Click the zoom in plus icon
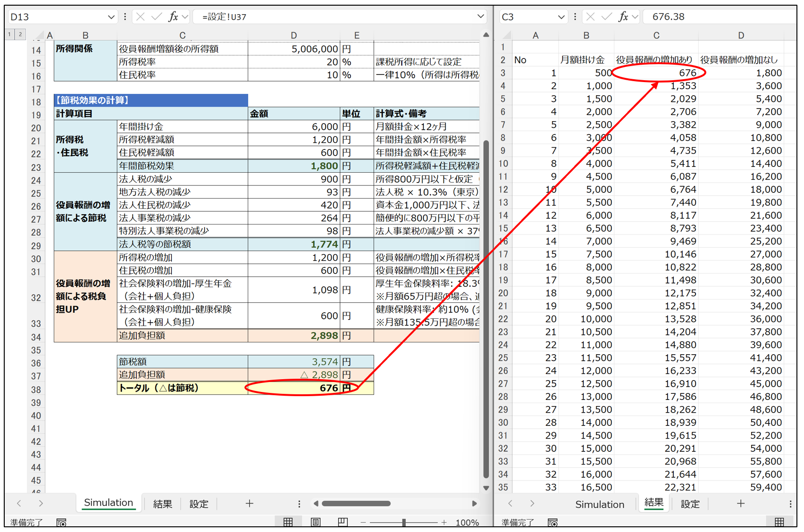The width and height of the screenshot is (804, 532). pos(444,523)
